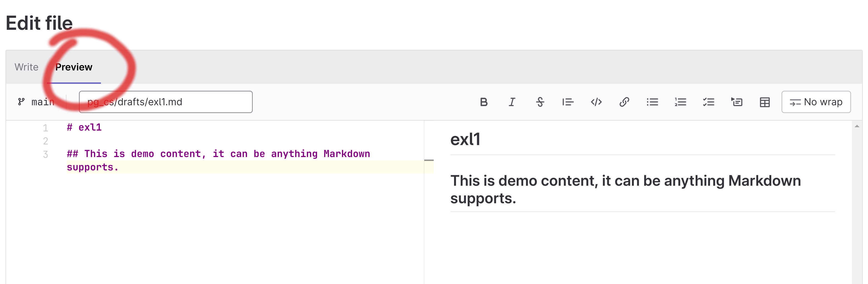Click line number 3 in the gutter
Screen dimensions: 868x284
46,155
